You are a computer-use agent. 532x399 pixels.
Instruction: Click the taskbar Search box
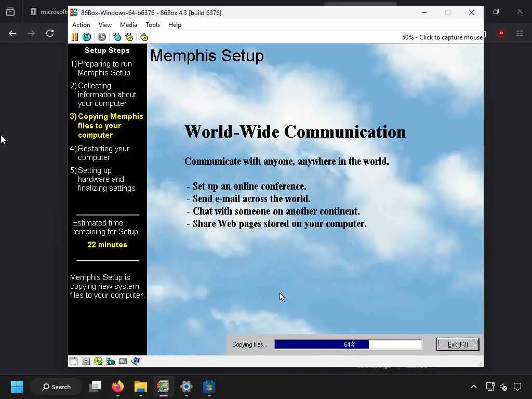click(x=56, y=387)
